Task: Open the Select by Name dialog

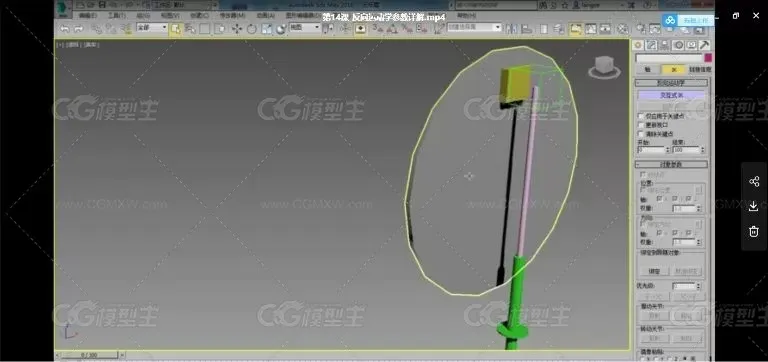Action: pyautogui.click(x=189, y=29)
